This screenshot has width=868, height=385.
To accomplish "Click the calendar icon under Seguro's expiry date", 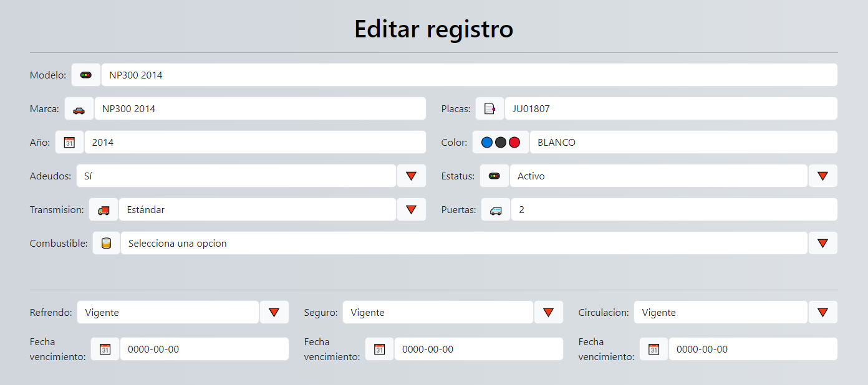I will tap(379, 349).
